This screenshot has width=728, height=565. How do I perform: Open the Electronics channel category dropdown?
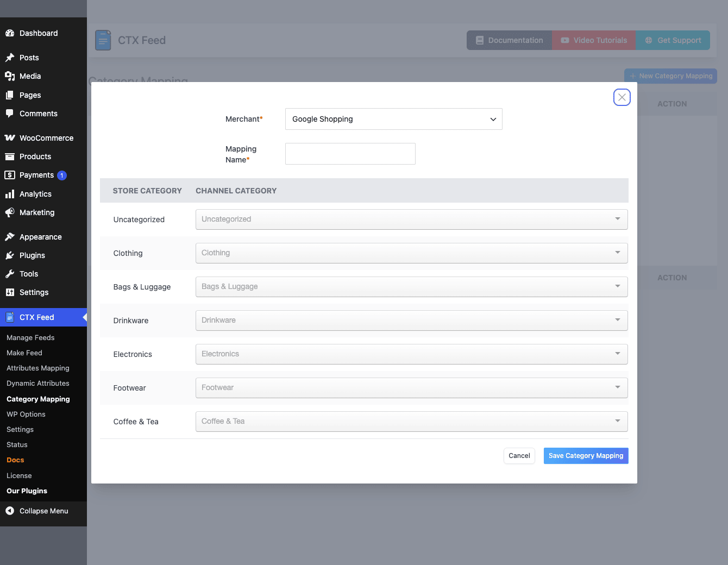click(x=412, y=354)
